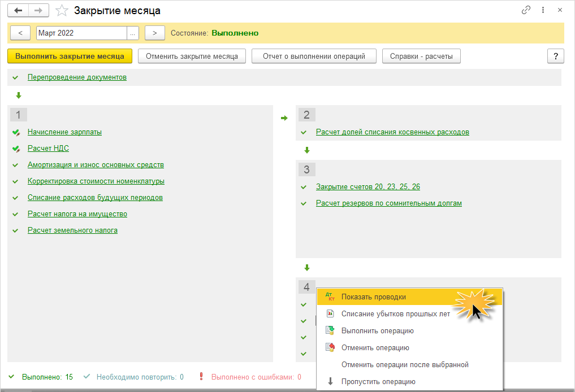The height and width of the screenshot is (392, 575).
Task: Click the Март 2022 period field
Action: [81, 33]
